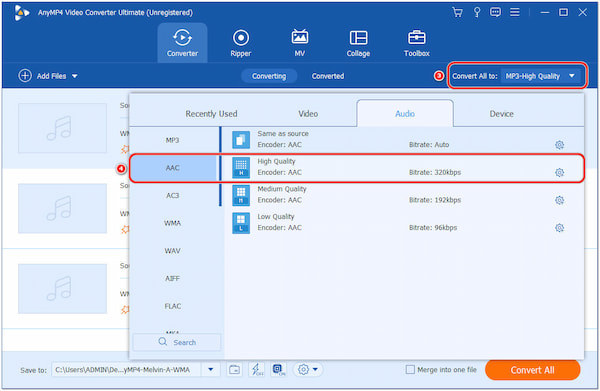Expand the preferences gear dropdown arrow

coord(315,370)
